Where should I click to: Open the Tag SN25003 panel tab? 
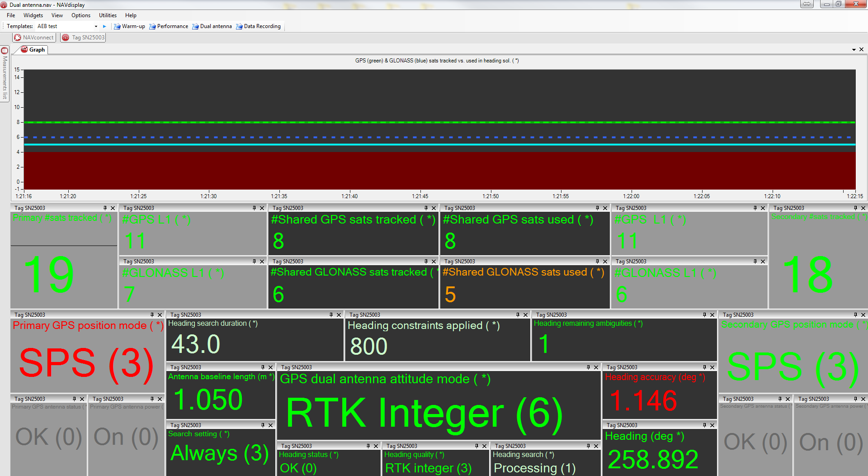83,38
